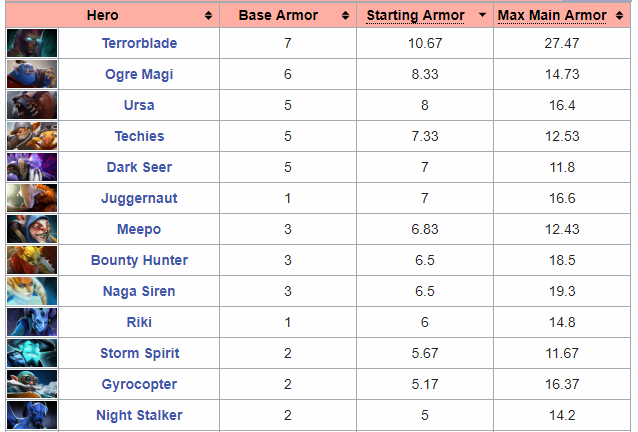The image size is (638, 432).
Task: Click the Ogre Magi portrait icon
Action: tap(32, 74)
